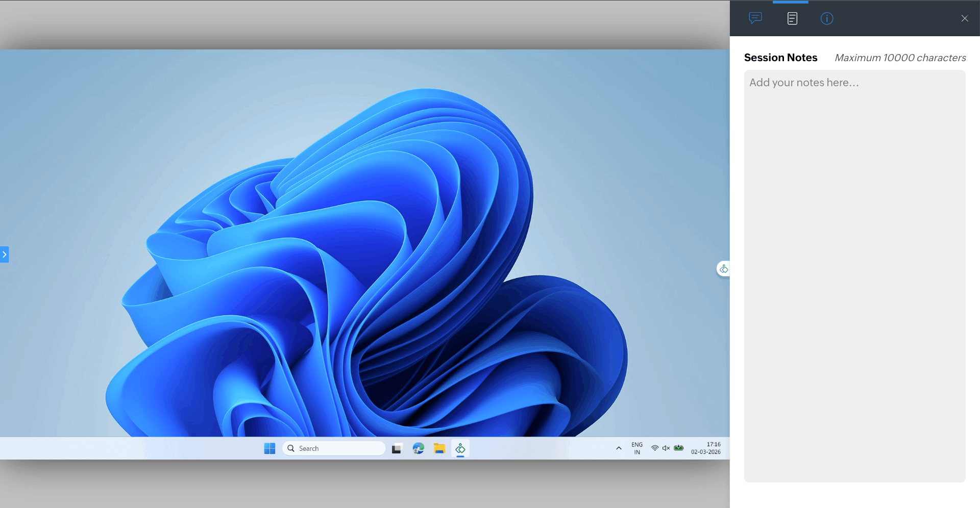The width and height of the screenshot is (980, 508).
Task: Click the taskbar Search box
Action: (x=334, y=448)
